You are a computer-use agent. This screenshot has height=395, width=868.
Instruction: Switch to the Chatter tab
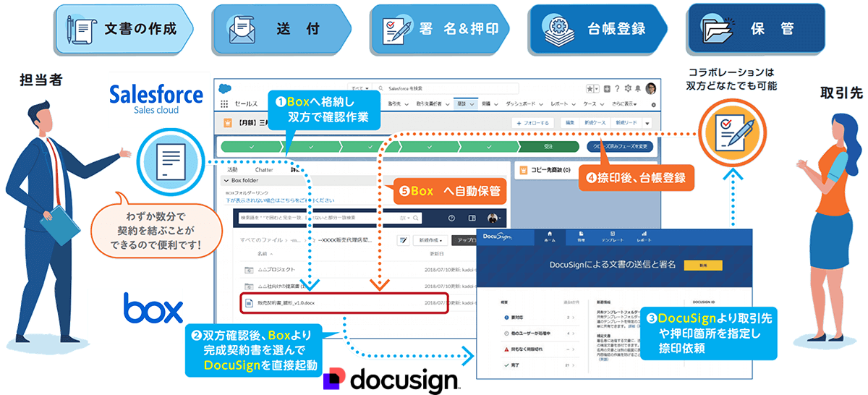tap(264, 170)
